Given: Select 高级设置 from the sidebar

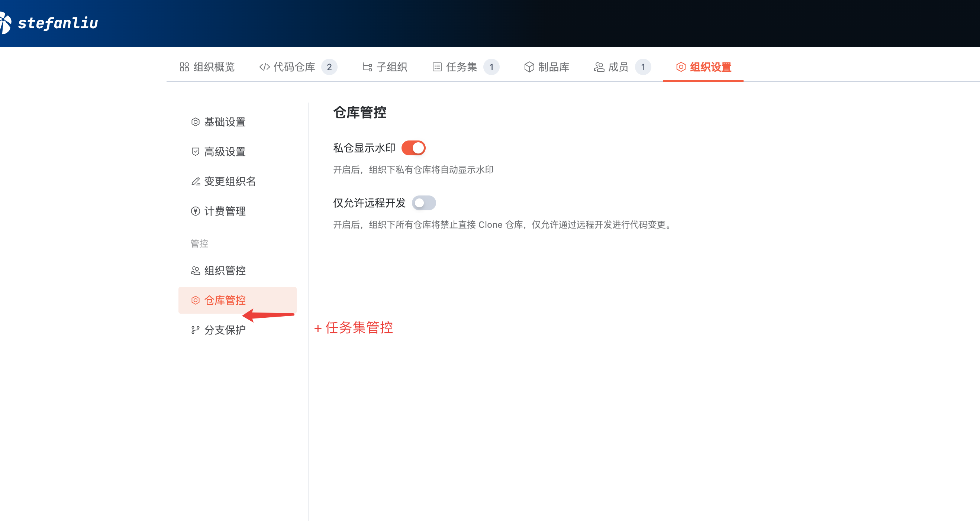Looking at the screenshot, I should pos(225,152).
